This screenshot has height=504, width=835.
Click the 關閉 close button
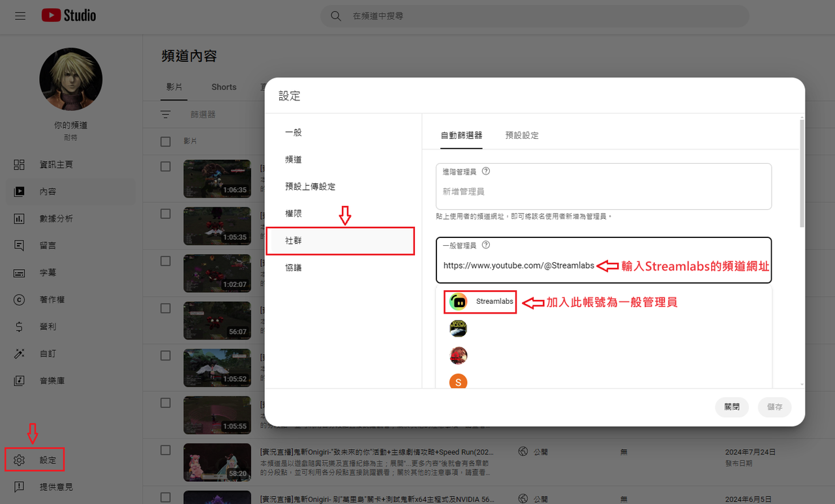732,407
